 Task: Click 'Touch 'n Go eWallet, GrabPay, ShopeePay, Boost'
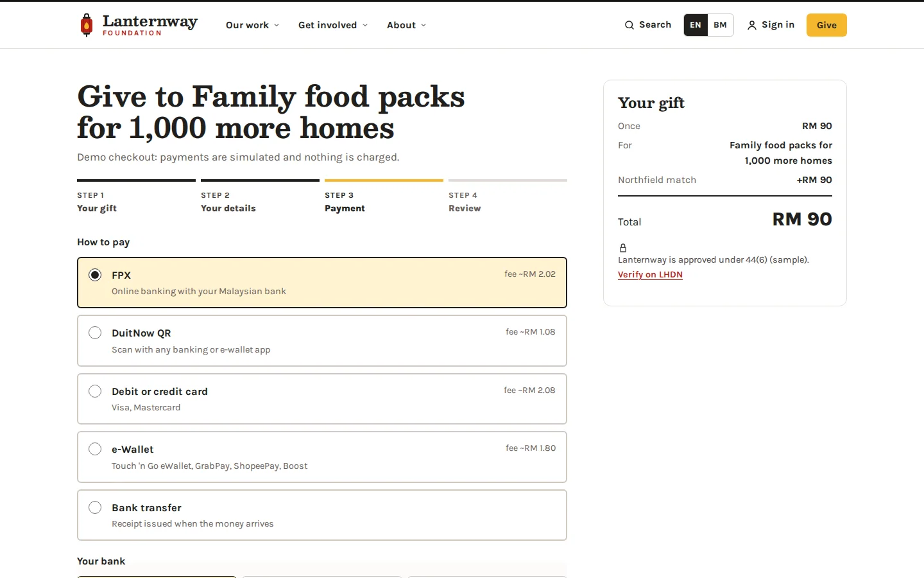click(209, 466)
